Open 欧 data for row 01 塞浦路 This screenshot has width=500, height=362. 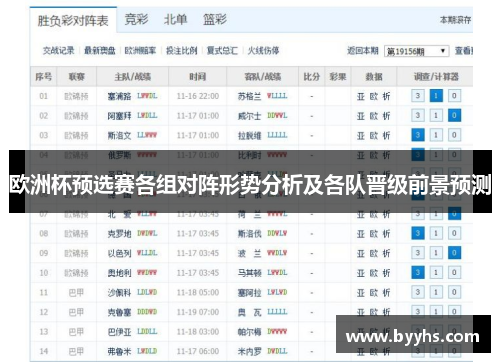point(374,96)
